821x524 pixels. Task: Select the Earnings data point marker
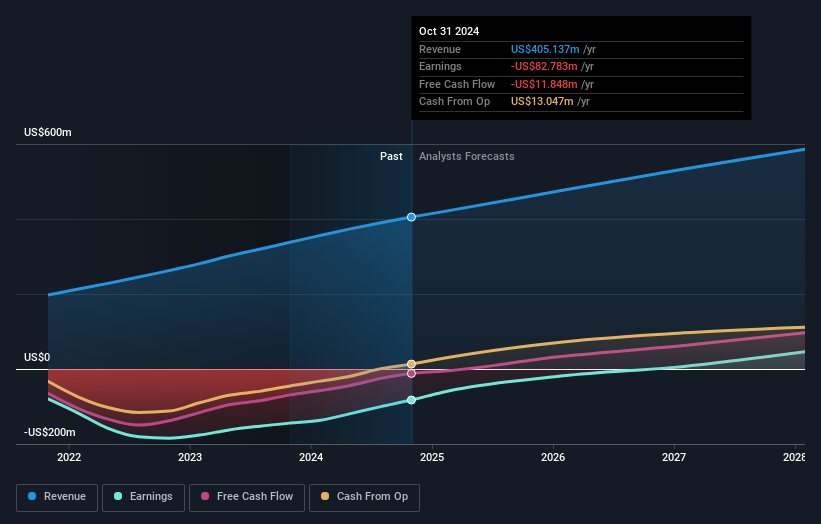point(412,400)
